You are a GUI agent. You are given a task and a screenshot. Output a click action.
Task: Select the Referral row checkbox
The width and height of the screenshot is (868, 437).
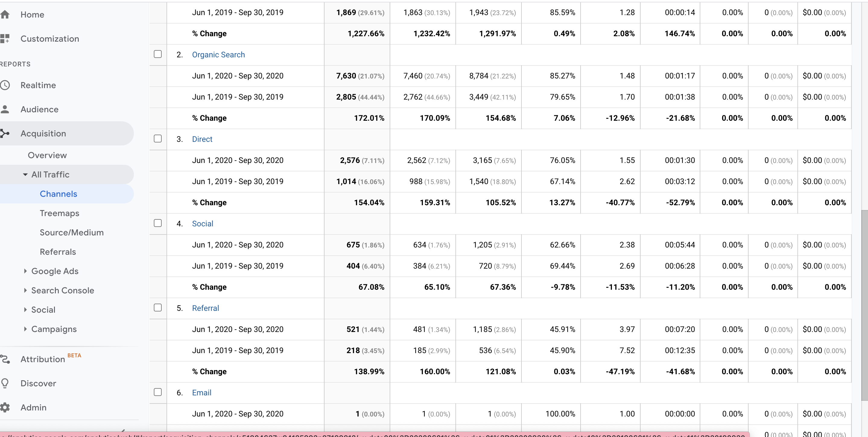[158, 308]
